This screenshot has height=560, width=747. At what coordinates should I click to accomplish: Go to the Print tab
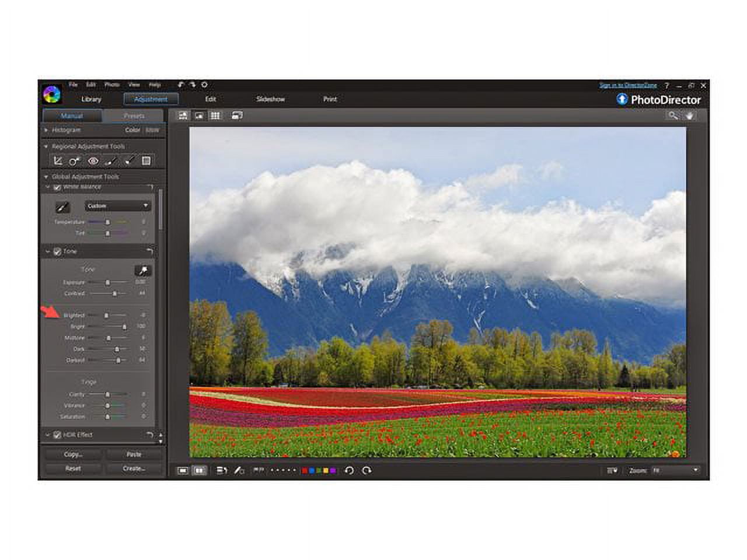330,99
